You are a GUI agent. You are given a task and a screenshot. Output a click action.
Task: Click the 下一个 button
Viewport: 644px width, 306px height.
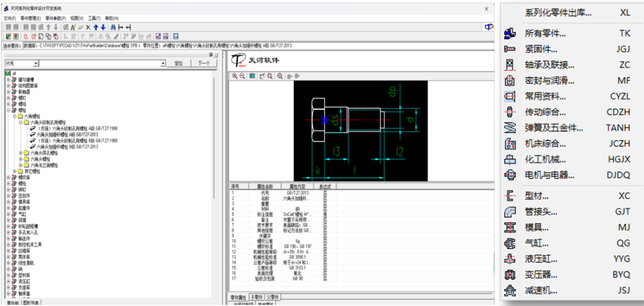click(x=204, y=63)
